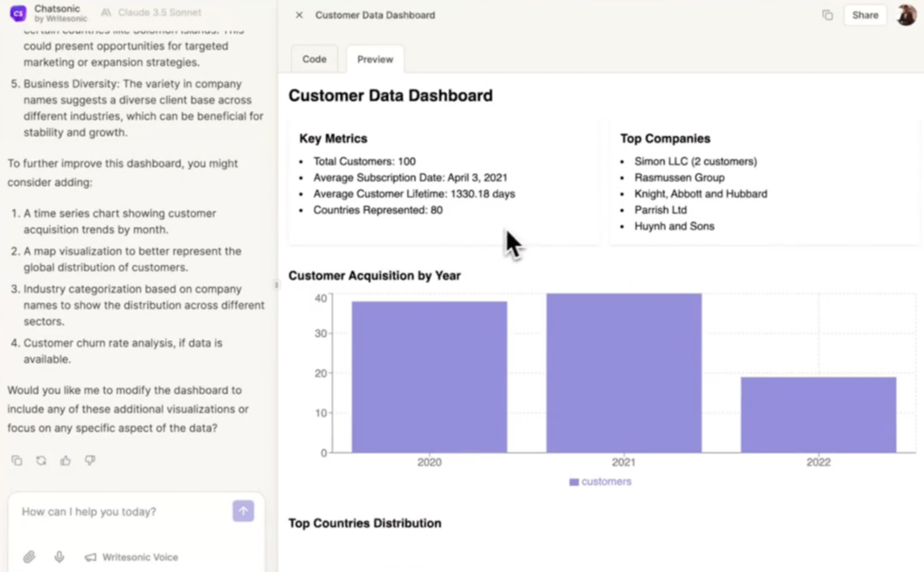Switch to the Code tab

coord(314,59)
